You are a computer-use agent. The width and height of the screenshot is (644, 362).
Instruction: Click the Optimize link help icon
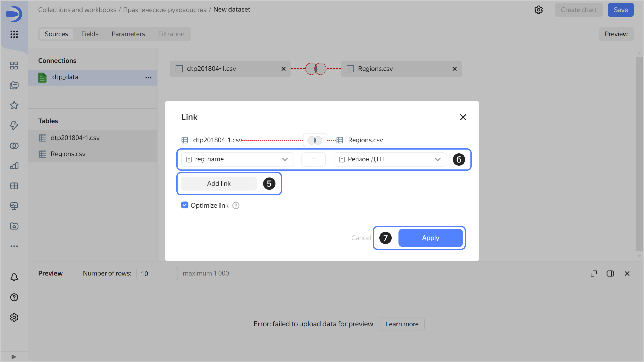pos(236,206)
